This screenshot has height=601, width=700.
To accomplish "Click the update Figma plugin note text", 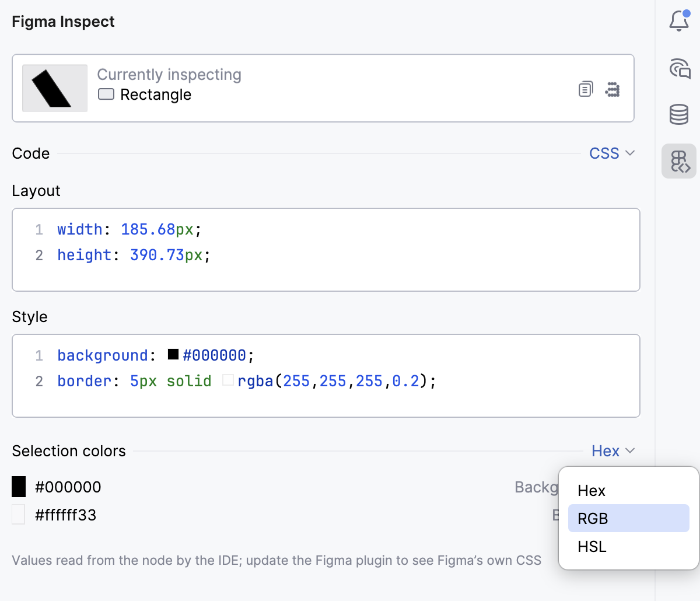I will (276, 561).
